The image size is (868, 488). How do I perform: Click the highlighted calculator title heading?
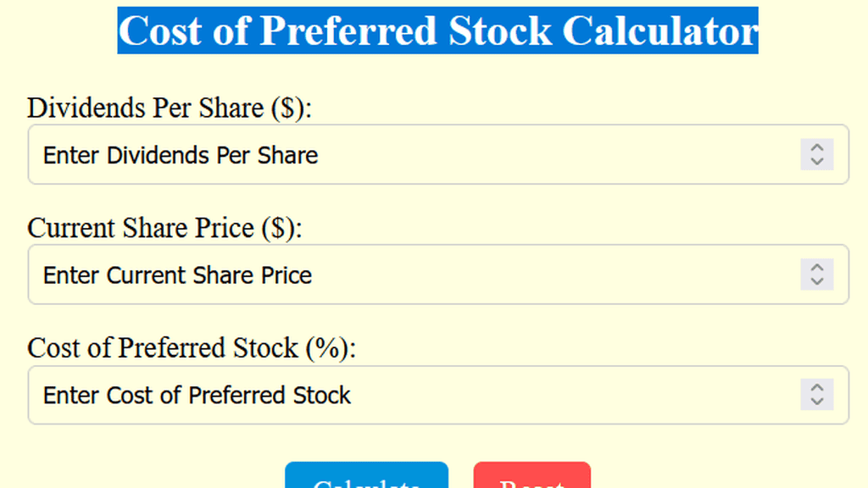[438, 30]
